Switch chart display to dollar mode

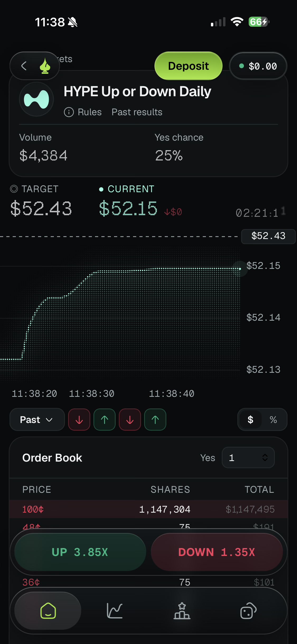pos(250,420)
